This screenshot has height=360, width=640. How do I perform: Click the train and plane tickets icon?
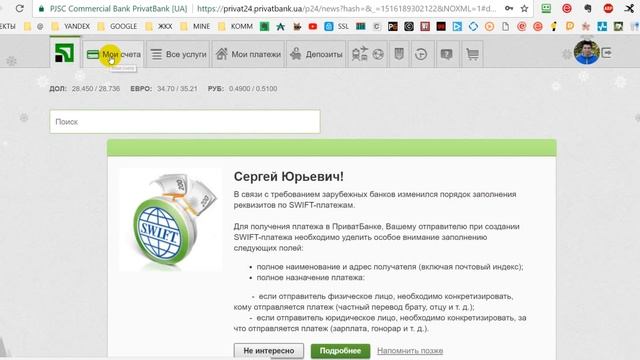coord(360,54)
